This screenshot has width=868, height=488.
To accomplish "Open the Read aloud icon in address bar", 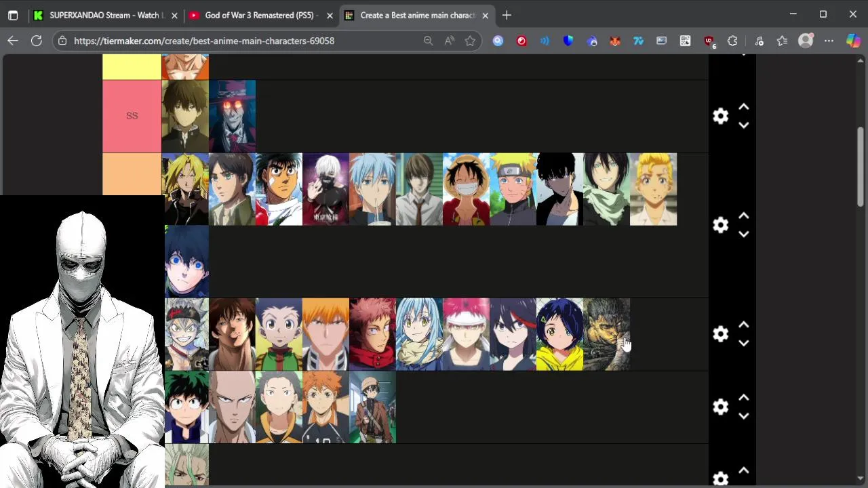I will point(449,41).
